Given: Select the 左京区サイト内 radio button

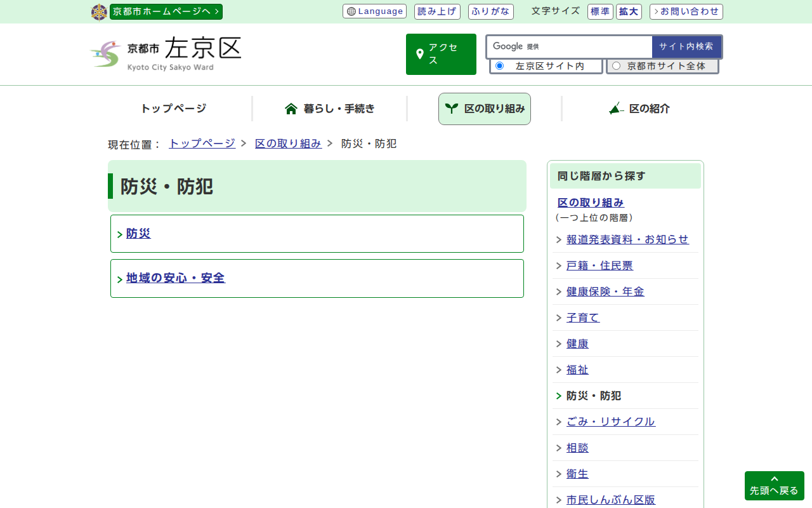Looking at the screenshot, I should [x=499, y=66].
